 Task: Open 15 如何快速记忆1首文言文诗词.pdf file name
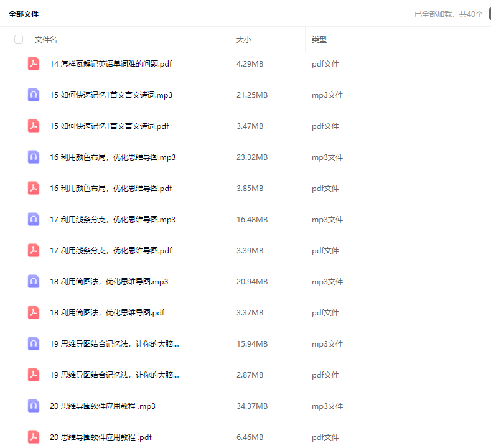(x=109, y=126)
